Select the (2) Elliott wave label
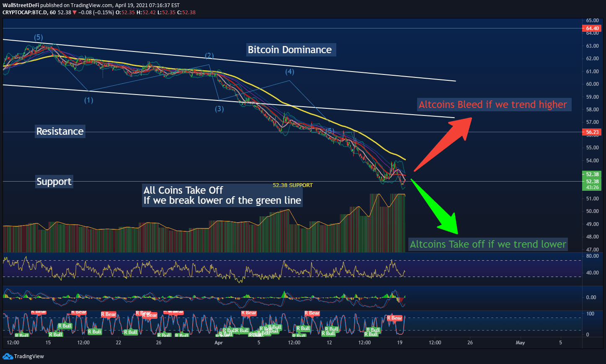This screenshot has height=364, width=606. tap(209, 56)
